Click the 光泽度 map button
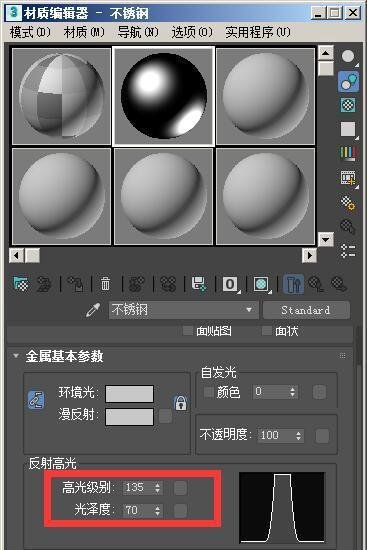 [181, 510]
